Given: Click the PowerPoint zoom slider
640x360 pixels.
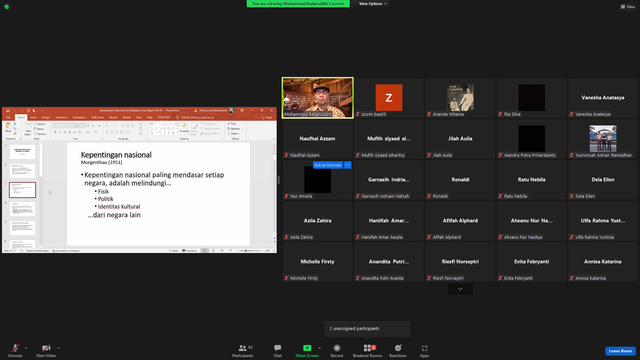Looking at the screenshot, I should click(250, 251).
